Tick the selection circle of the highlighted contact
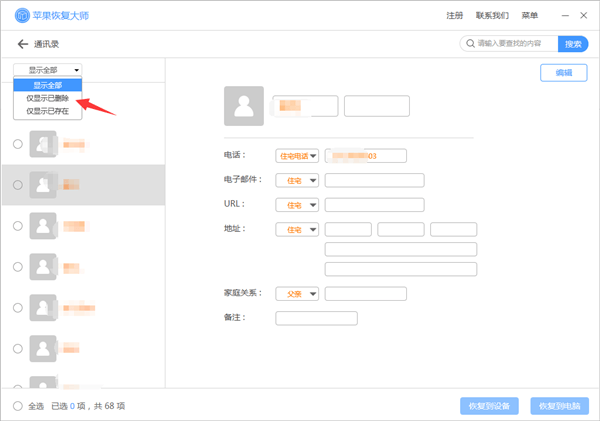 point(17,185)
